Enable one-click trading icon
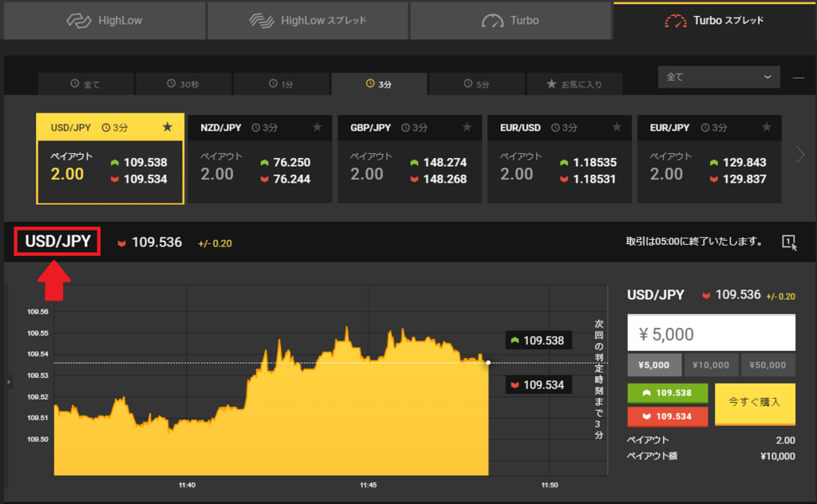817x504 pixels. (789, 242)
